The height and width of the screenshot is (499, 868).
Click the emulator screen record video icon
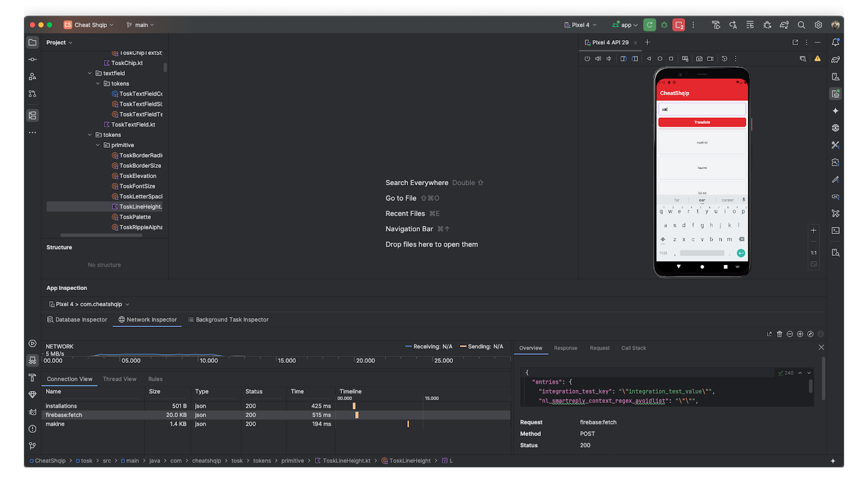[x=710, y=59]
